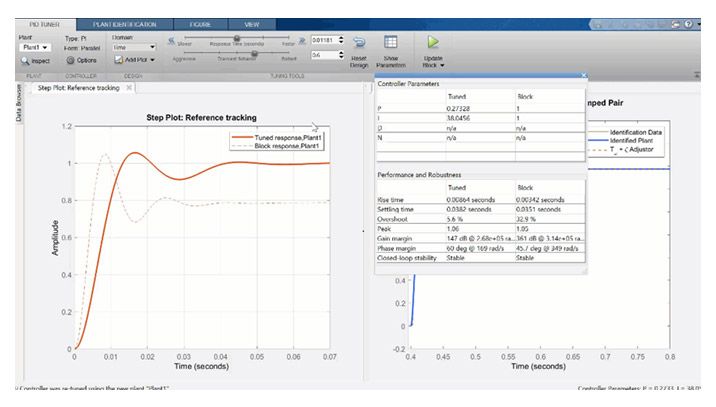Viewport: 716px width, 407px height.
Task: Open controller Options gear
Action: (x=73, y=60)
